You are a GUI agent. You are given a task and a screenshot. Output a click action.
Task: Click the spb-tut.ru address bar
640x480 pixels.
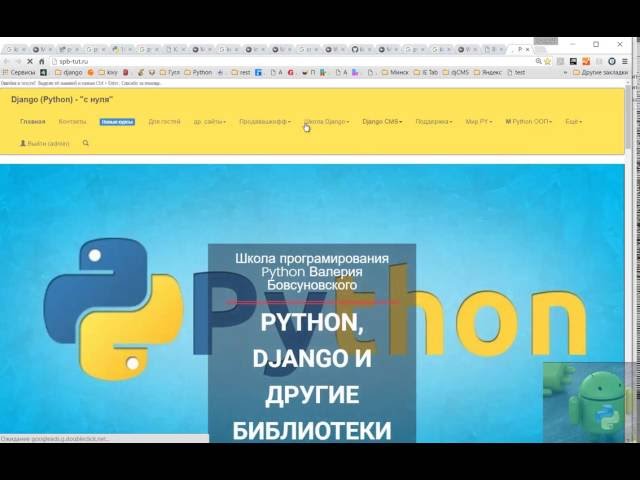click(292, 61)
